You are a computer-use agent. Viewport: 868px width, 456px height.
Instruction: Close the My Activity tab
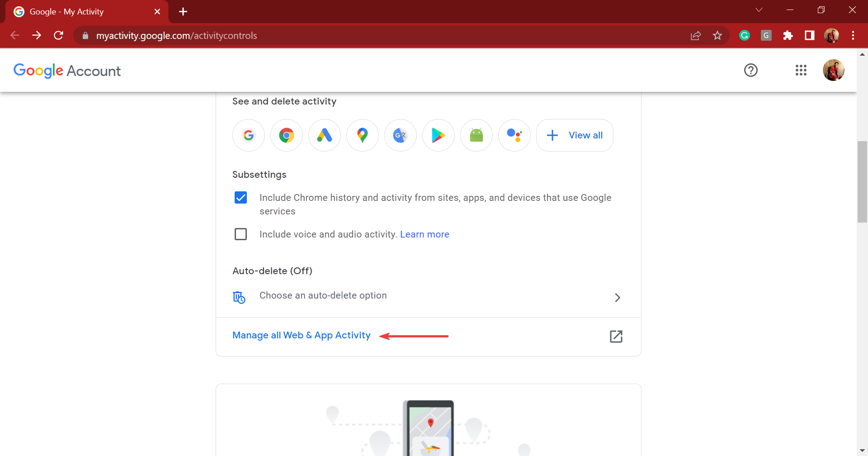pos(157,12)
